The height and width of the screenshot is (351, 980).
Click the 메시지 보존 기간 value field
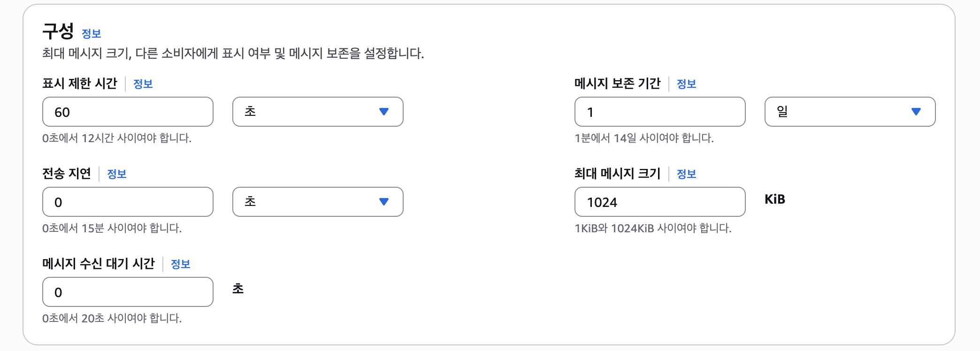659,112
